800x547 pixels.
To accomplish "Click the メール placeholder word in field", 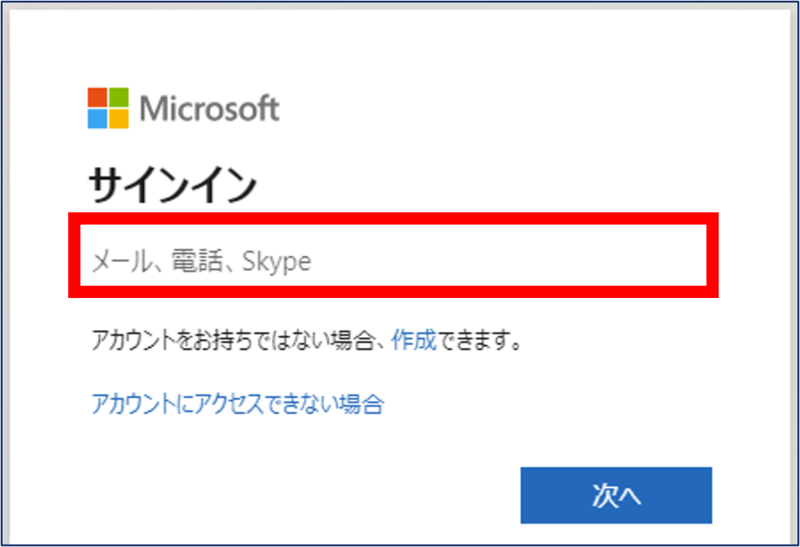I will pyautogui.click(x=122, y=261).
